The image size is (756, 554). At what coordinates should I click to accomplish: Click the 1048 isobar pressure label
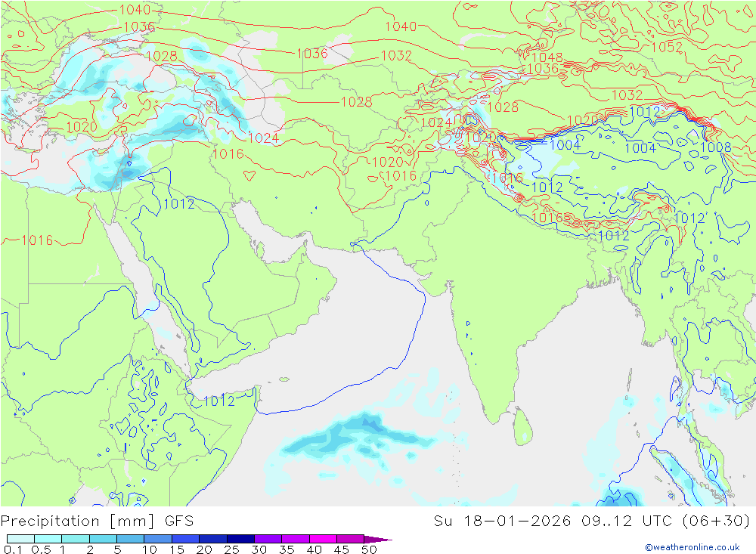(x=547, y=57)
